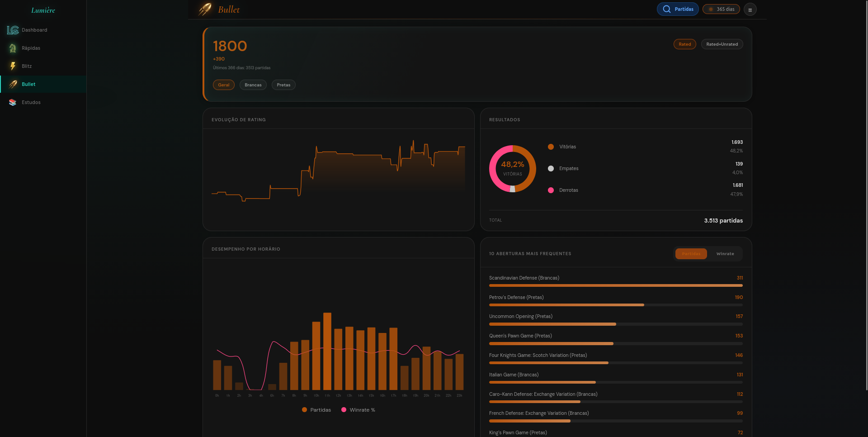
Task: Switch openings view to Winrate tab
Action: [x=725, y=254]
